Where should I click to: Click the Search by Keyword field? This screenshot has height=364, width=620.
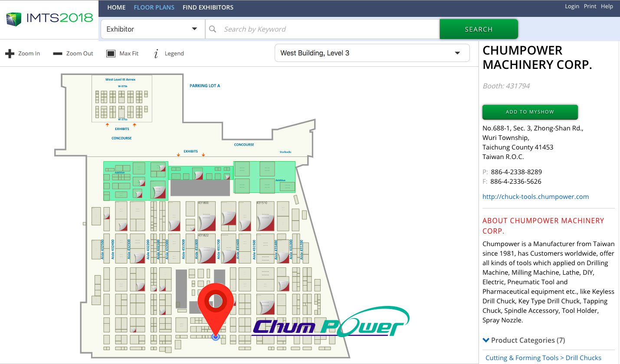[330, 29]
